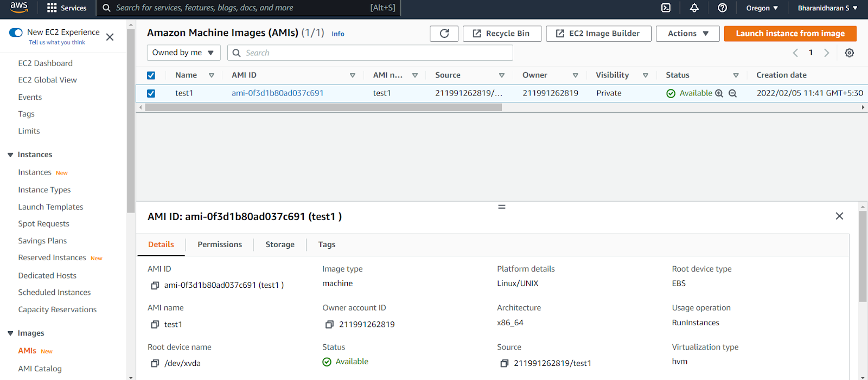Open AMI Catalog in sidebar
The height and width of the screenshot is (380, 868).
coord(40,369)
